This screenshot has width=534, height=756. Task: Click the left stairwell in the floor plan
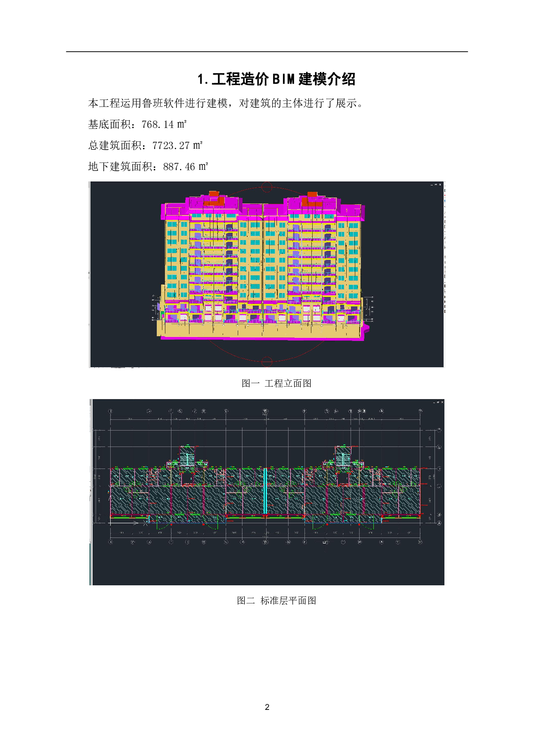click(x=187, y=456)
